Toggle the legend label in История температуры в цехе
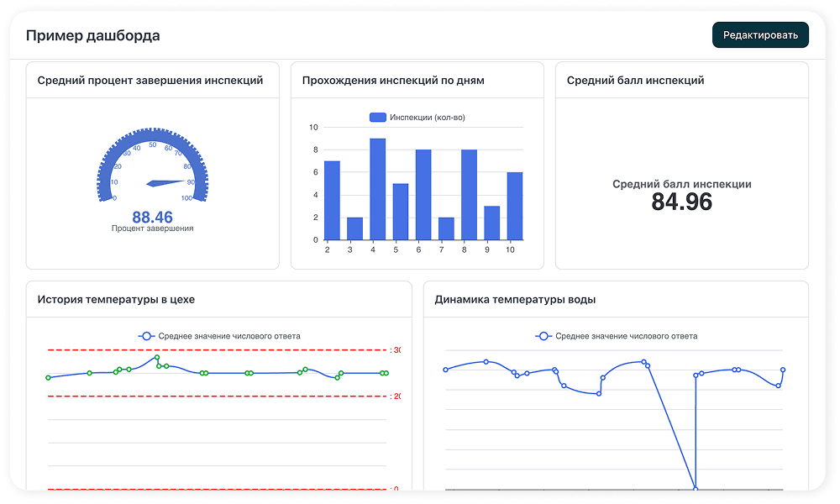The height and width of the screenshot is (504, 840). [228, 336]
